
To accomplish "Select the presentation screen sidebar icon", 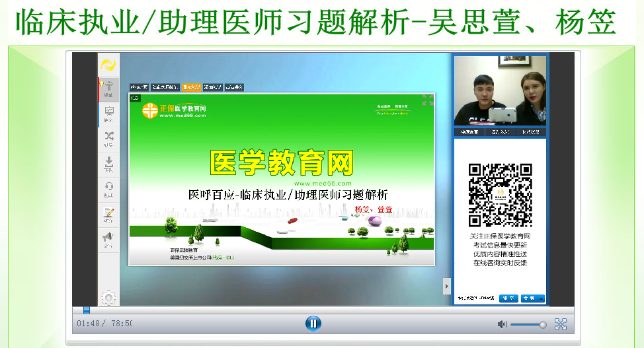I will pyautogui.click(x=109, y=114).
